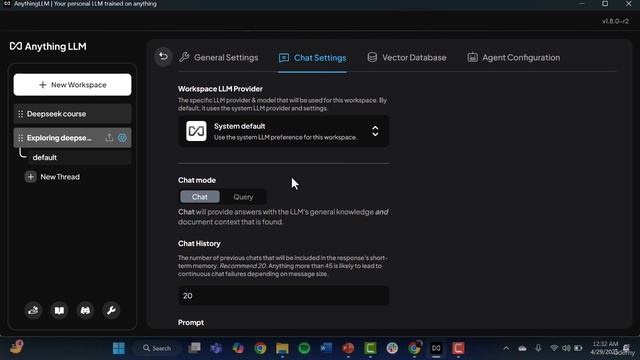Open Microsoft Word from the taskbar
The width and height of the screenshot is (640, 360).
(x=326, y=348)
